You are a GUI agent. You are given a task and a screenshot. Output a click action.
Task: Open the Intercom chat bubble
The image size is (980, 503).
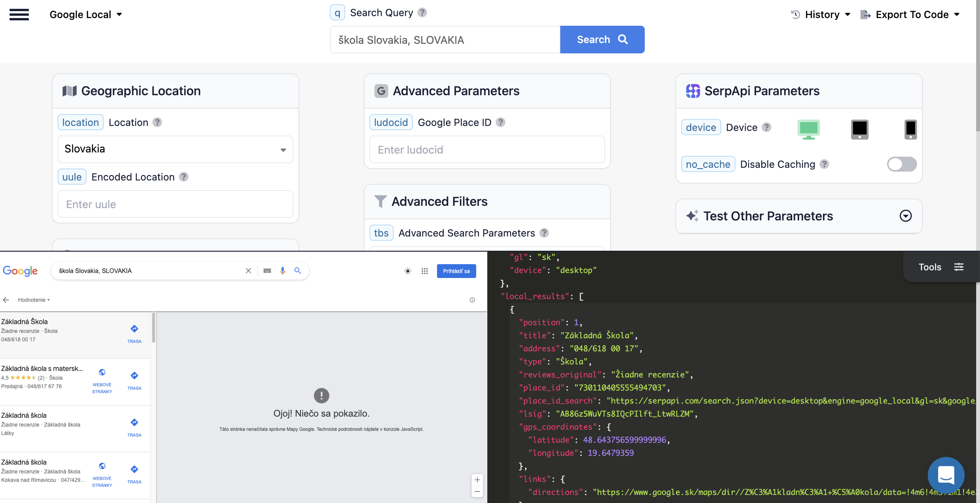coord(946,475)
